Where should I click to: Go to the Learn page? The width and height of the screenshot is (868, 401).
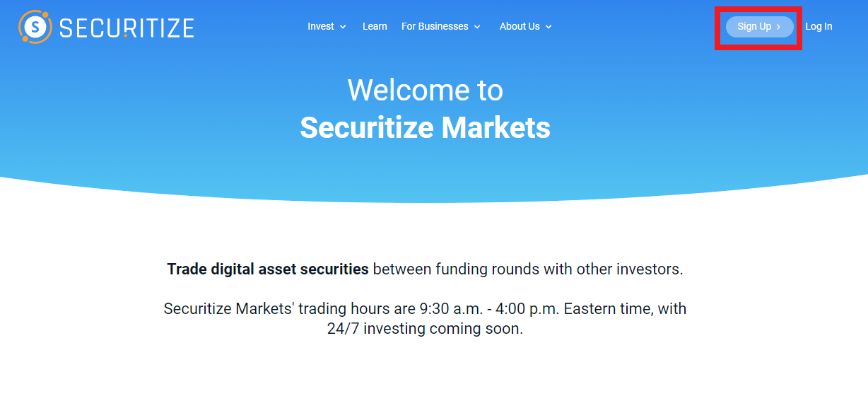(375, 26)
